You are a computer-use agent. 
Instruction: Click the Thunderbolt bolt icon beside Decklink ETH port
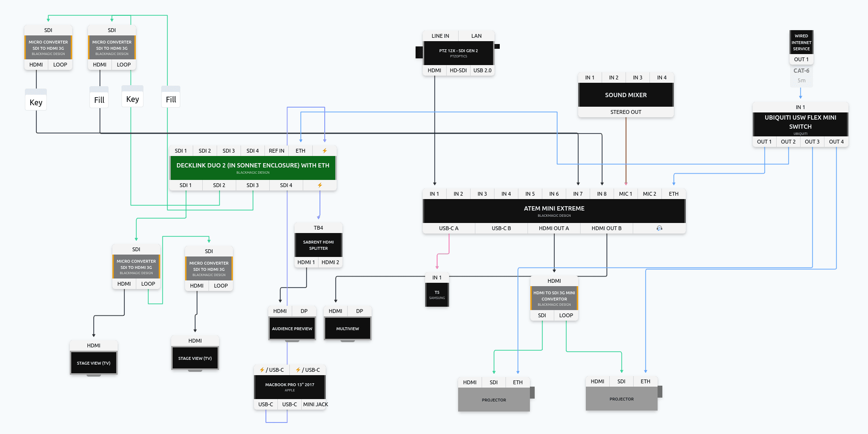pyautogui.click(x=325, y=151)
